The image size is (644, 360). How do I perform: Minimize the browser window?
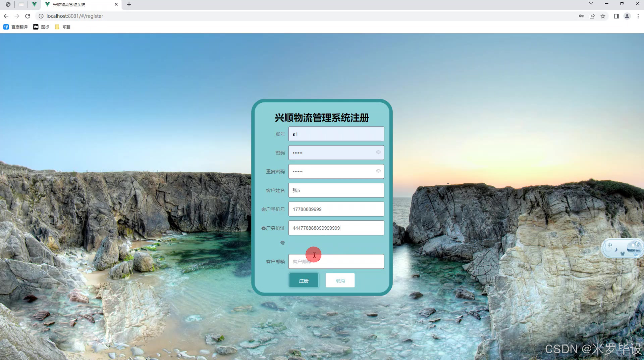pyautogui.click(x=606, y=4)
